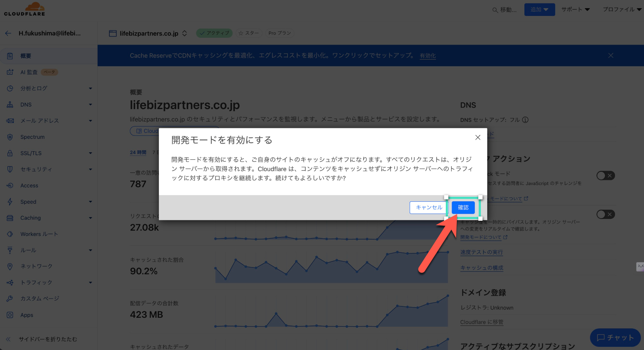Click the Caching drive icon

[x=10, y=218]
